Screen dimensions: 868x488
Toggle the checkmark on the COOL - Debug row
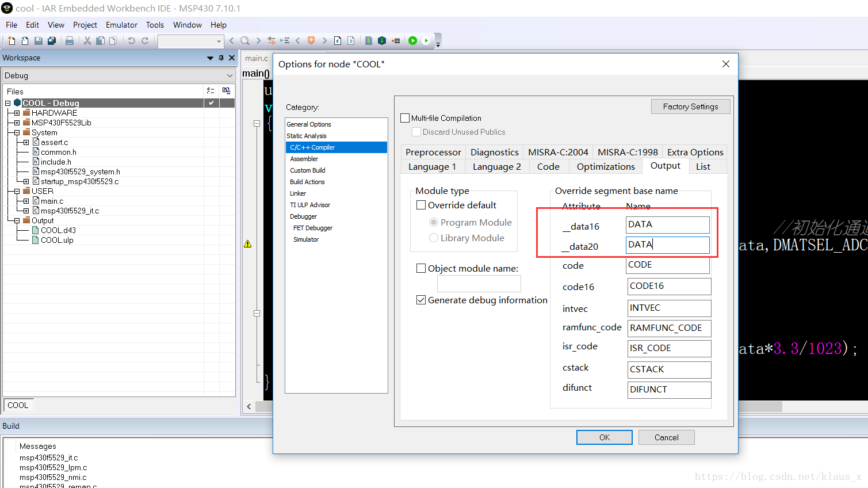pyautogui.click(x=211, y=103)
